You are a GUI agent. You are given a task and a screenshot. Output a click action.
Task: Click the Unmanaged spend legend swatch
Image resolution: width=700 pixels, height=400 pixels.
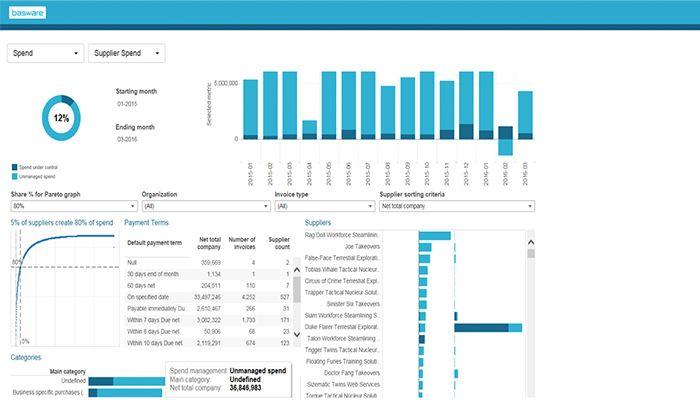point(14,177)
